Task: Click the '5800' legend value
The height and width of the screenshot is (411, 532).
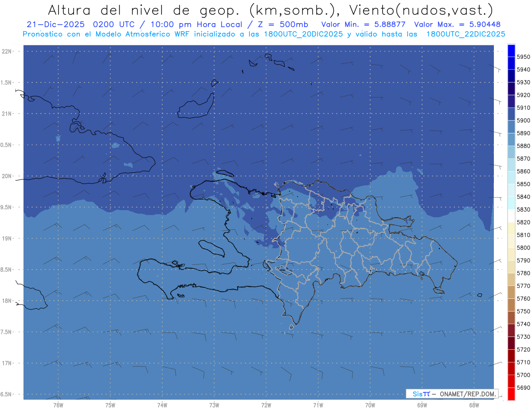Action: 523,247
